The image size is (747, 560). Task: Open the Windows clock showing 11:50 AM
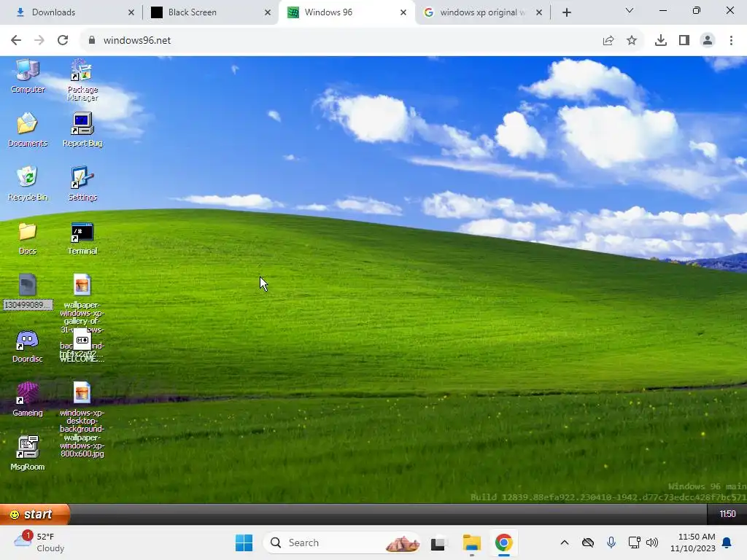coord(693,542)
